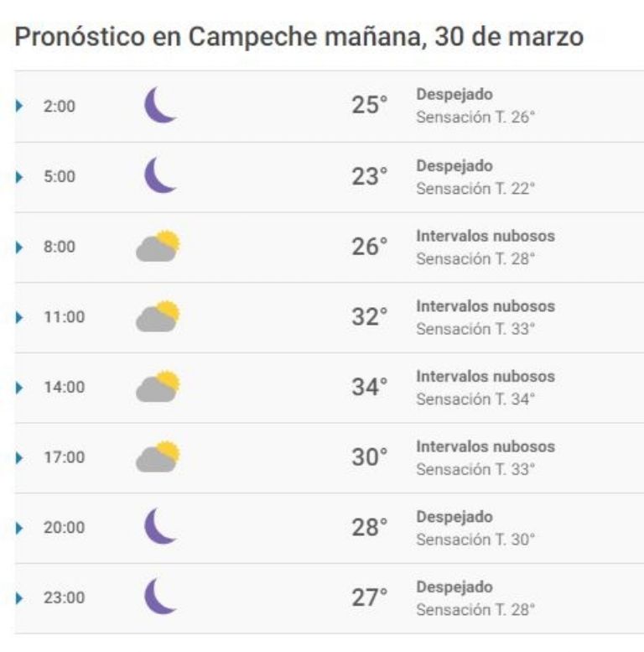Click Intervalos nubosos text at 8:00

pos(486,236)
